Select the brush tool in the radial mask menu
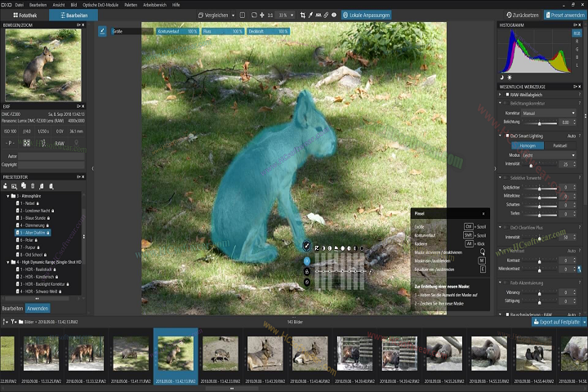This screenshot has height=392, width=588. tap(307, 247)
